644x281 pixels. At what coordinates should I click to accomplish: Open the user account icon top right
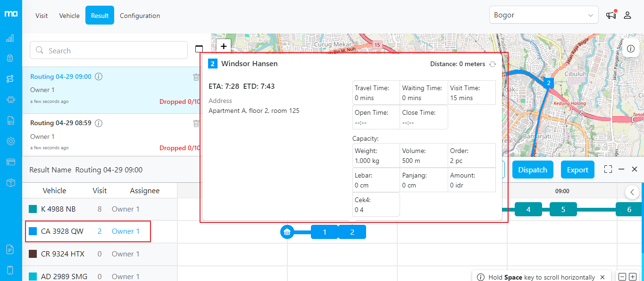point(627,15)
